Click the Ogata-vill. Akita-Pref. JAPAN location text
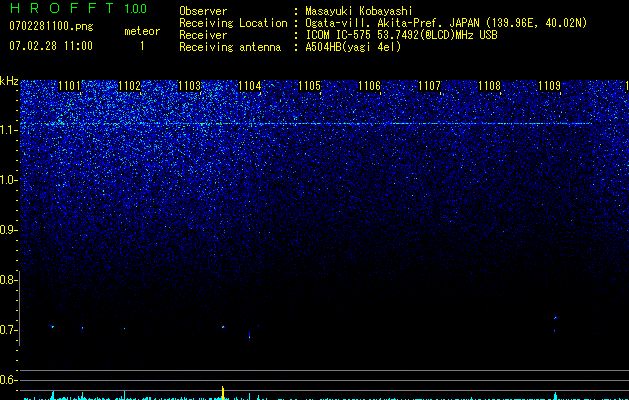 (x=446, y=23)
